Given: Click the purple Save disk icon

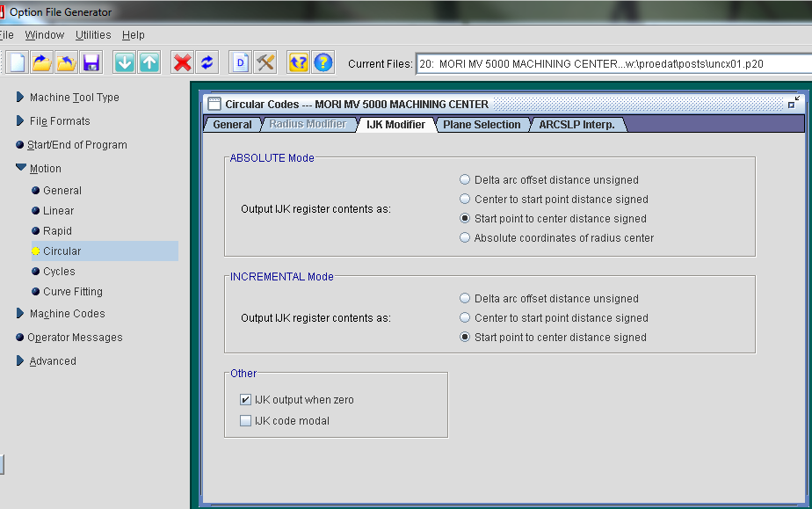Looking at the screenshot, I should click(x=91, y=62).
